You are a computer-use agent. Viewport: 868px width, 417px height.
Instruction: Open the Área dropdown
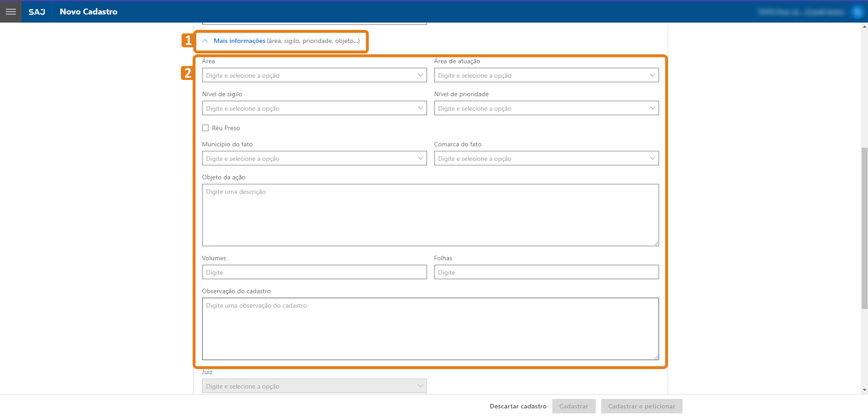tap(314, 75)
